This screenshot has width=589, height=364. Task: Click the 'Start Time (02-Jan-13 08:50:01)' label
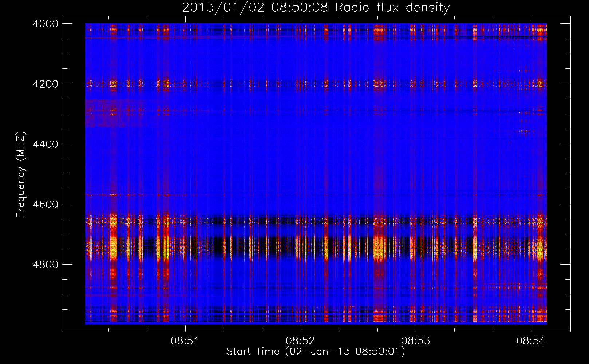(x=316, y=352)
